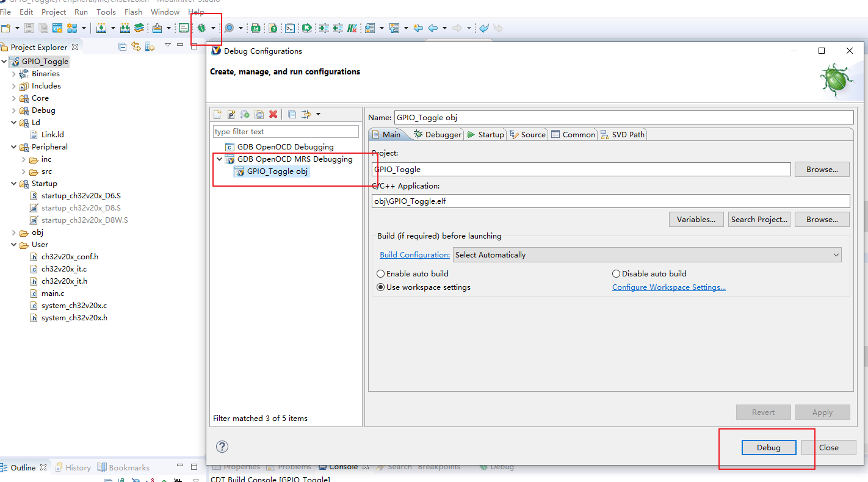Click the C/C++ Application path field
Image resolution: width=868 pixels, height=482 pixels.
tap(610, 201)
